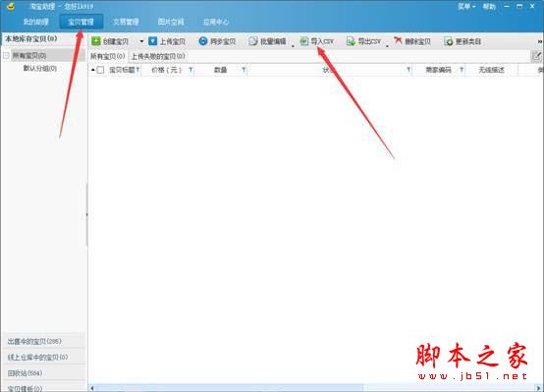
Task: Click filter icon on 数量 column
Action: click(244, 70)
